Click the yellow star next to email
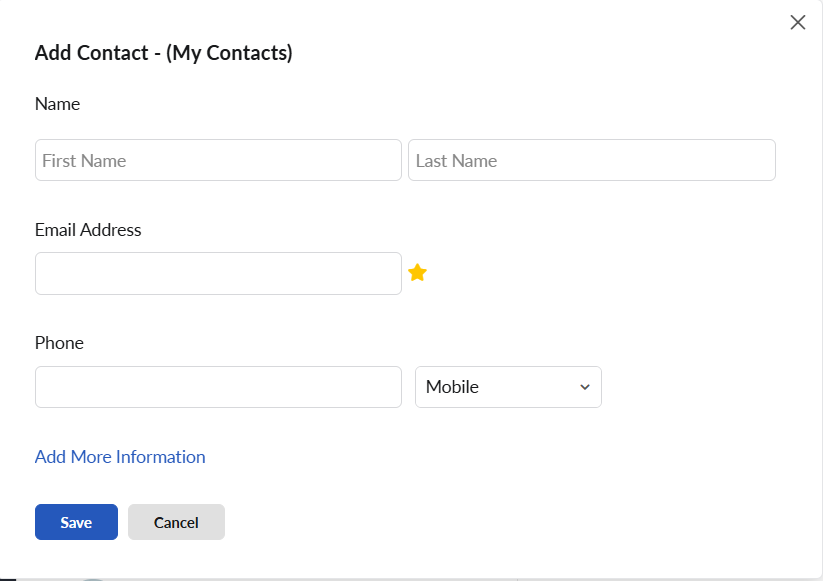This screenshot has height=581, width=823. 417,273
